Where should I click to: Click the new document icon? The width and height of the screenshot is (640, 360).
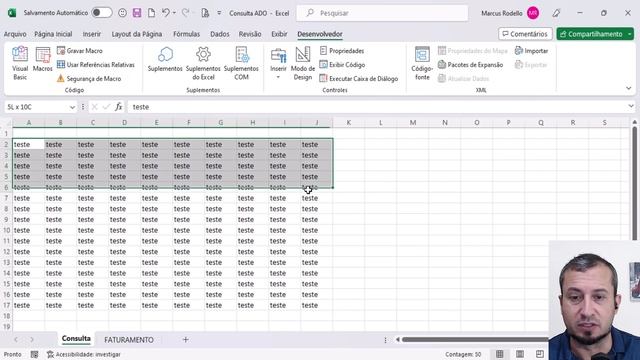coord(151,13)
